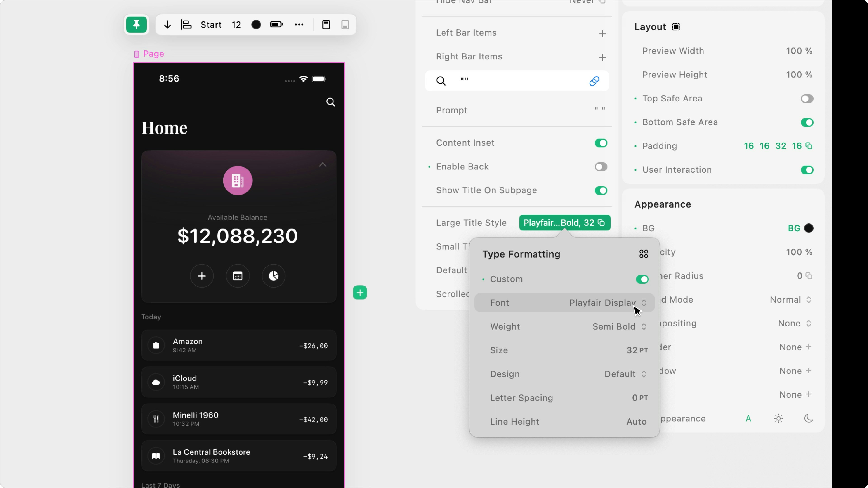Select the Page label above canvas
Viewport: 868px width, 488px height.
153,54
